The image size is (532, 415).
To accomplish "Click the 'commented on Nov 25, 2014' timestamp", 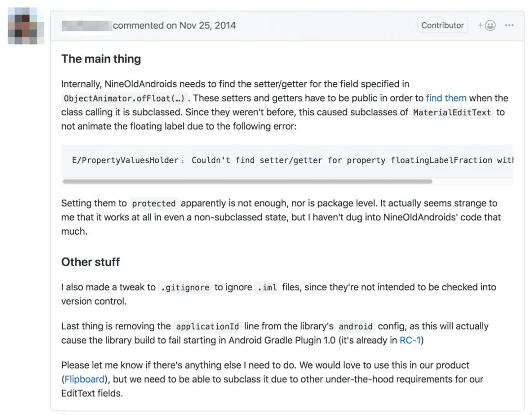I will click(x=174, y=26).
